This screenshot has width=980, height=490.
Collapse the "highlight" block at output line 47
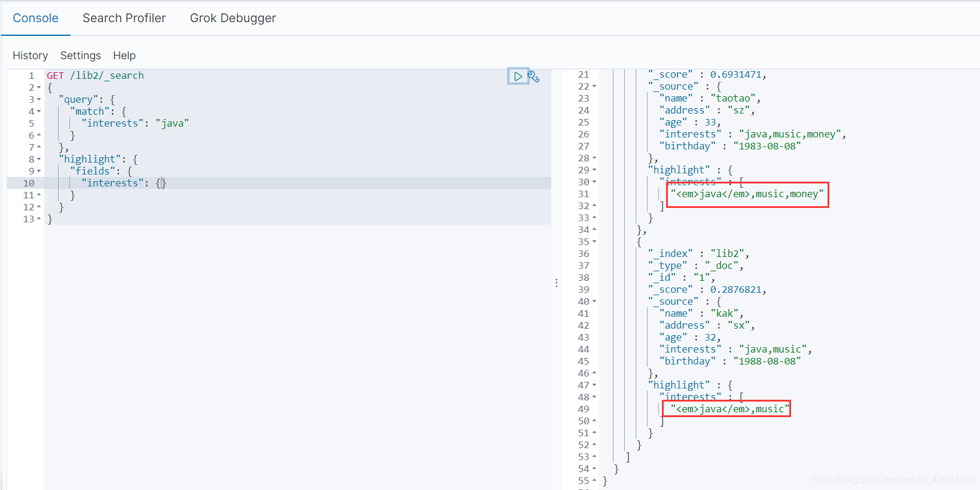(594, 385)
